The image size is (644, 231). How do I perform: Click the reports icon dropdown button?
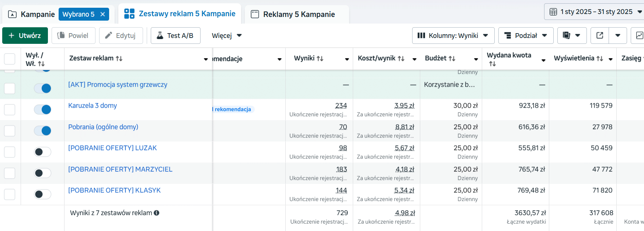[x=571, y=36]
